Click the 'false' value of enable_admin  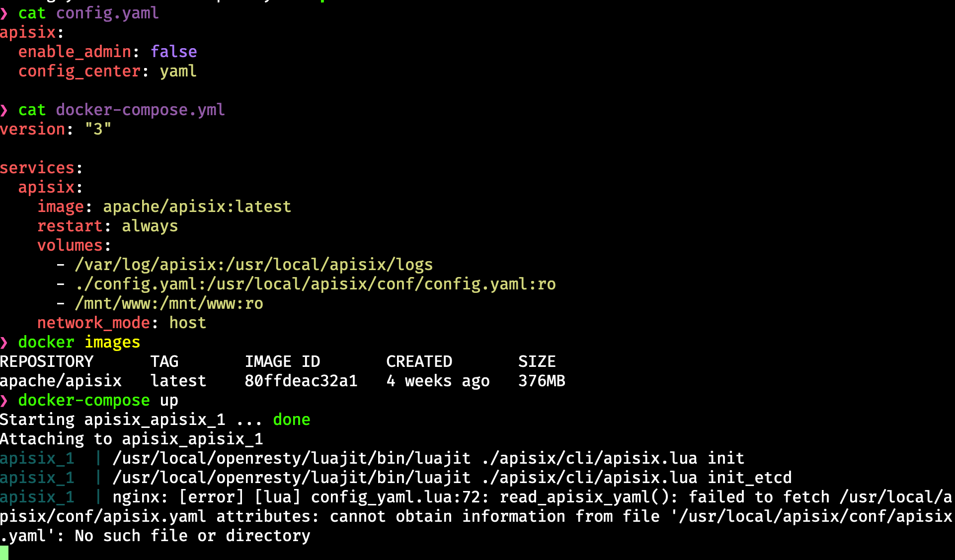click(174, 52)
